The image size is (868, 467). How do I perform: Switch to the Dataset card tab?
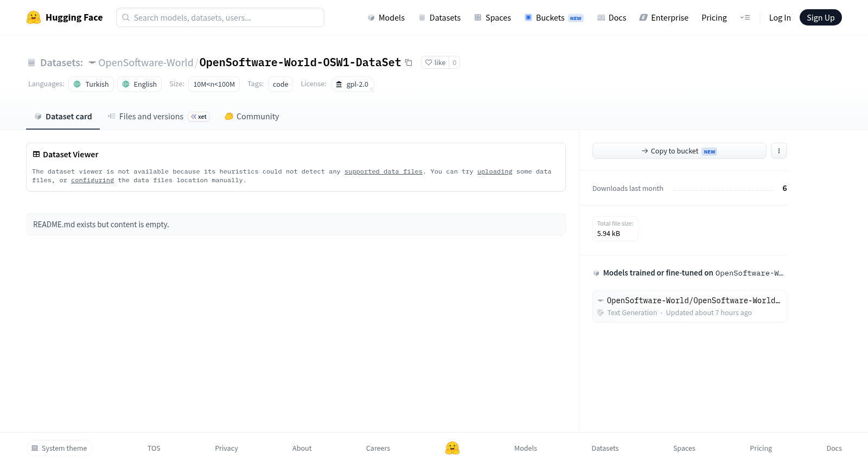(x=63, y=116)
